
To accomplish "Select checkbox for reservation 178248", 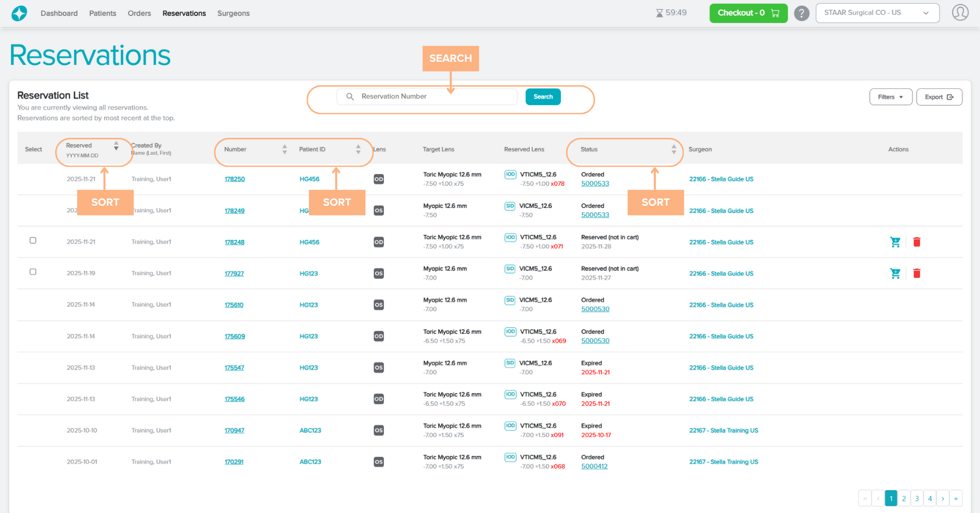I will pos(33,240).
